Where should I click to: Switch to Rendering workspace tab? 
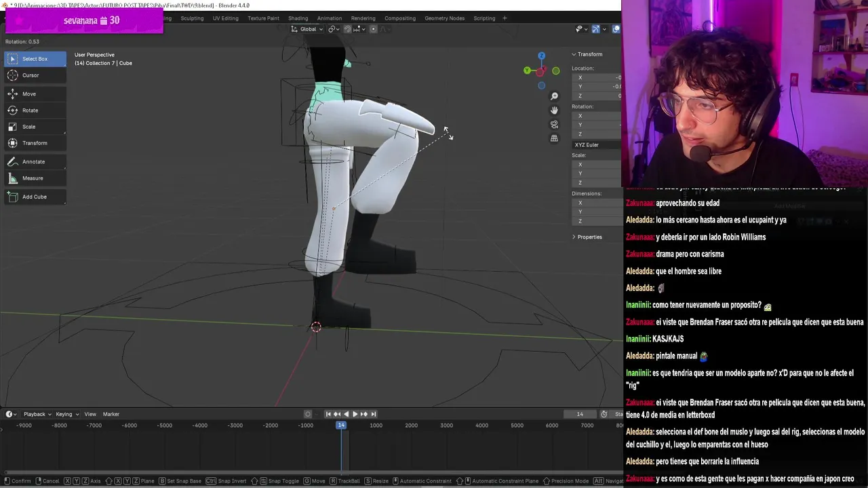(x=363, y=18)
